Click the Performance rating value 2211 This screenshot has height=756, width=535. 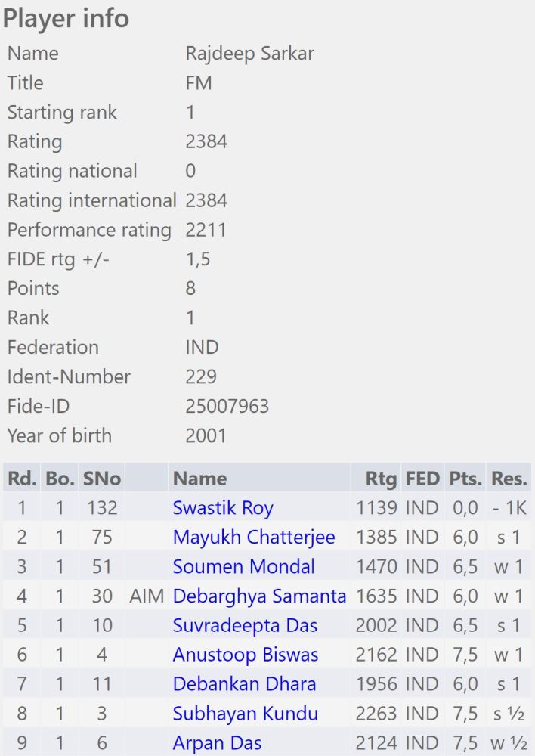206,230
